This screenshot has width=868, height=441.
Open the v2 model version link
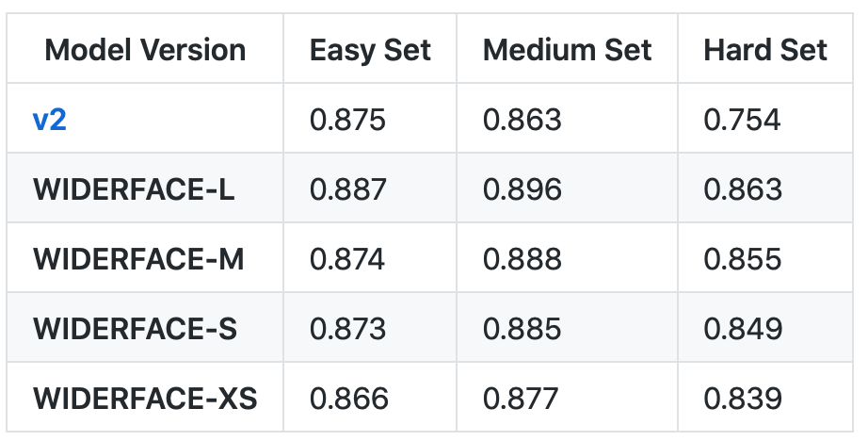50,120
